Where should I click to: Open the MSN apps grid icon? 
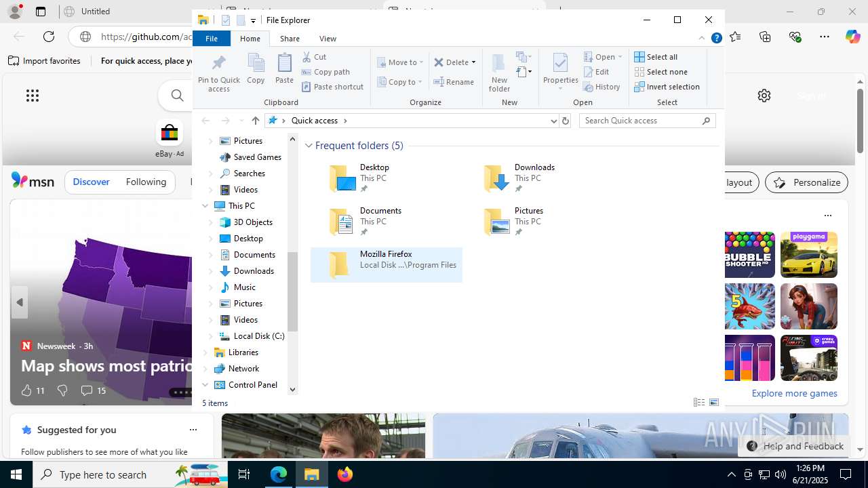pyautogui.click(x=33, y=96)
